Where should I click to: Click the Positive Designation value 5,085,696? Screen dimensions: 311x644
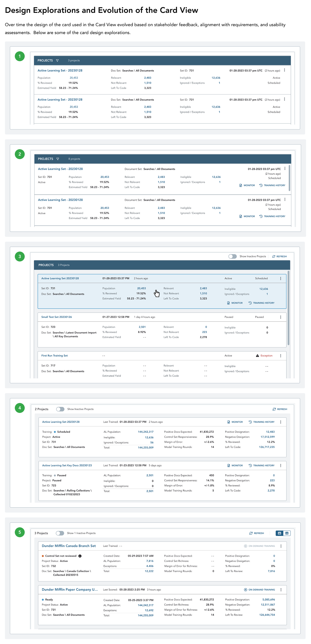pos(268,600)
